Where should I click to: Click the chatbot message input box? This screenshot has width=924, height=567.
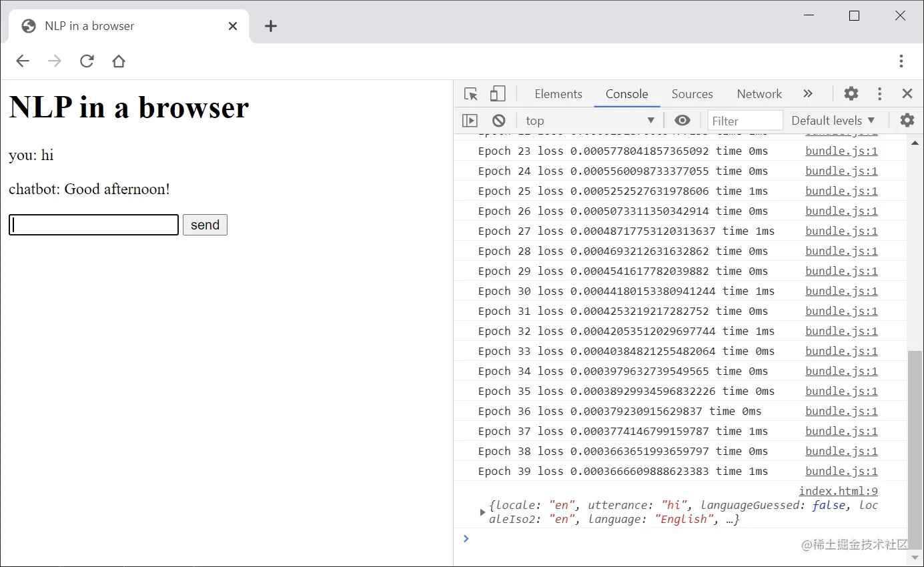click(93, 225)
